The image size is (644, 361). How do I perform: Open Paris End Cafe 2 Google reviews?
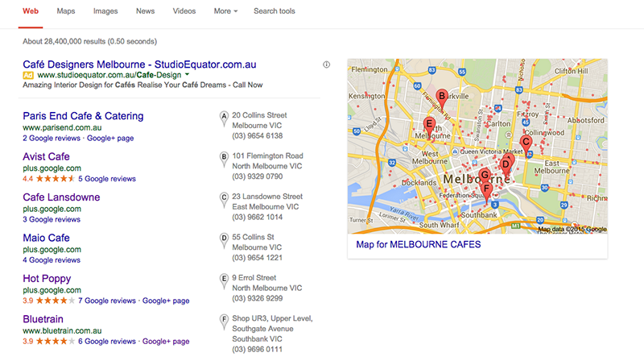coord(52,138)
